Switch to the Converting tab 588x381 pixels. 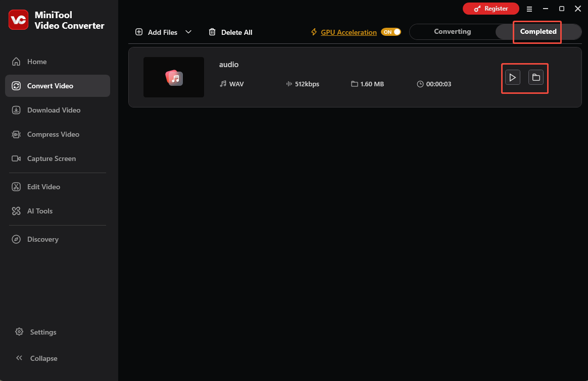point(452,31)
